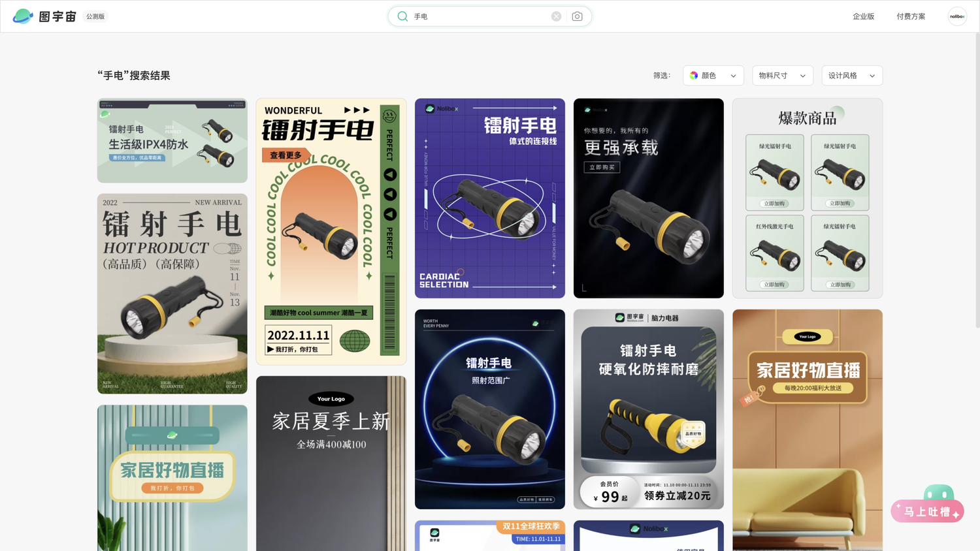Expand the 颜色 filter dropdown
The image size is (980, 551).
click(x=713, y=76)
